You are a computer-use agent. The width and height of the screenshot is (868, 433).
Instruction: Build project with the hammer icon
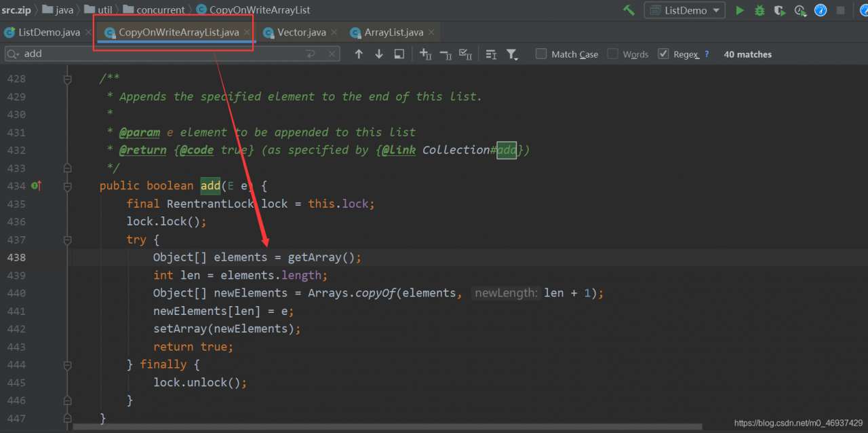pos(629,10)
